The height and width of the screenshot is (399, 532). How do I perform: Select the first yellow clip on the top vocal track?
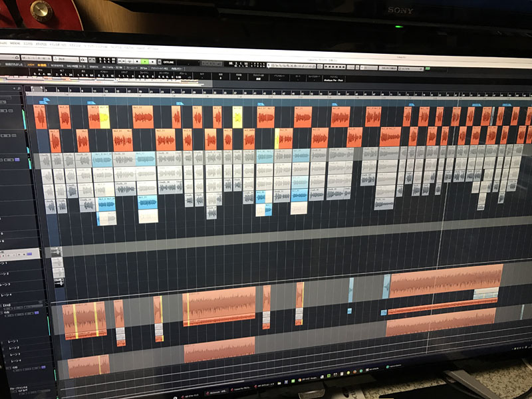coord(104,117)
